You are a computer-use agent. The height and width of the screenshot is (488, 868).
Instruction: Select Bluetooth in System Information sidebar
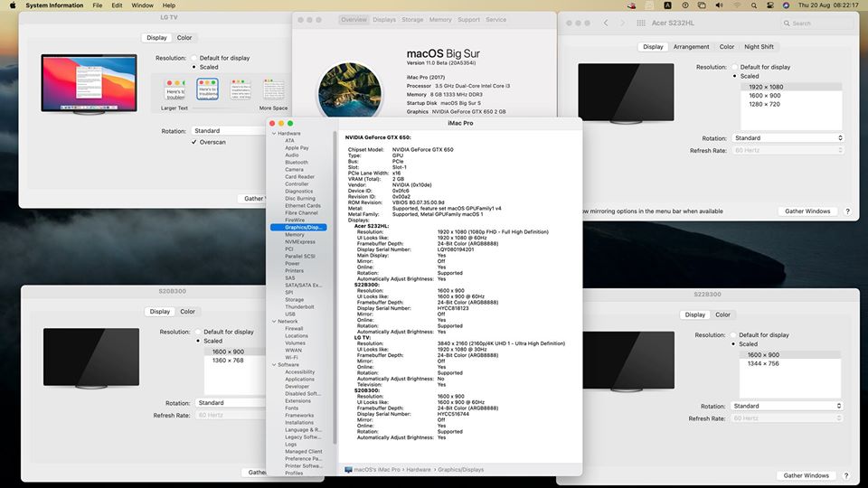coord(297,162)
